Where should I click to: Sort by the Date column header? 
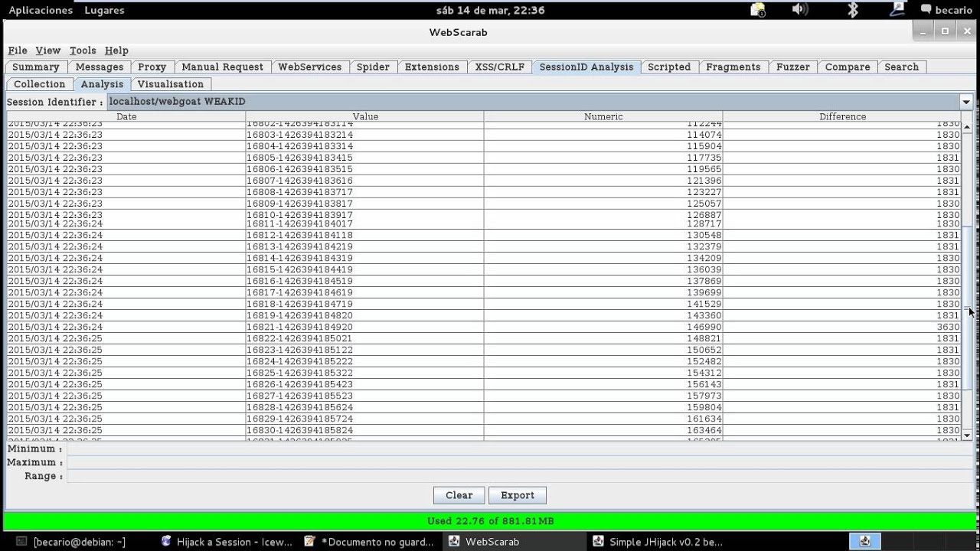[126, 116]
